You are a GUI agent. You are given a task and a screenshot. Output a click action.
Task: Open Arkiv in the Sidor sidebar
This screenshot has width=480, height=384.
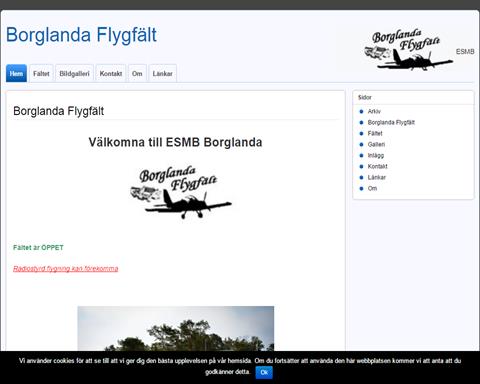(374, 111)
